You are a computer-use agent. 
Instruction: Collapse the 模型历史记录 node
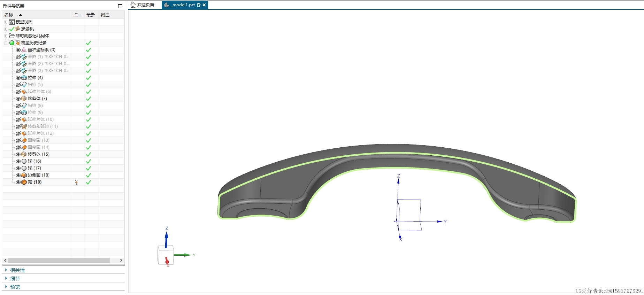pyautogui.click(x=6, y=43)
